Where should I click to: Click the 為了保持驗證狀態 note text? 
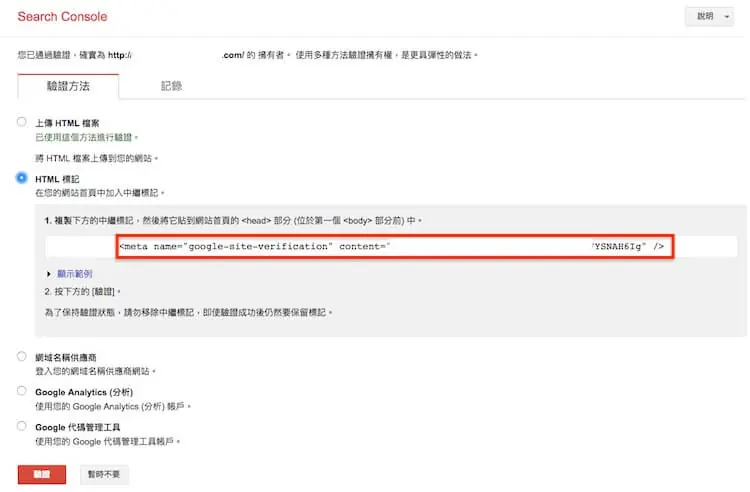188,313
